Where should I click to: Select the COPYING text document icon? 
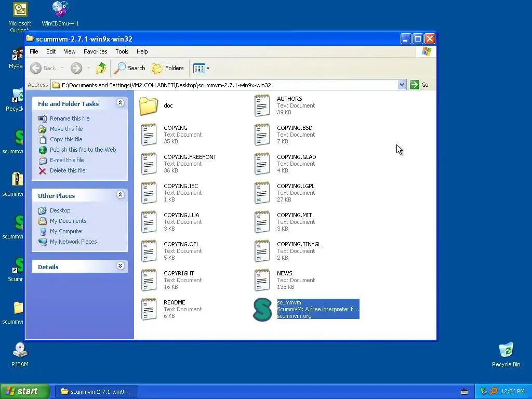[149, 135]
